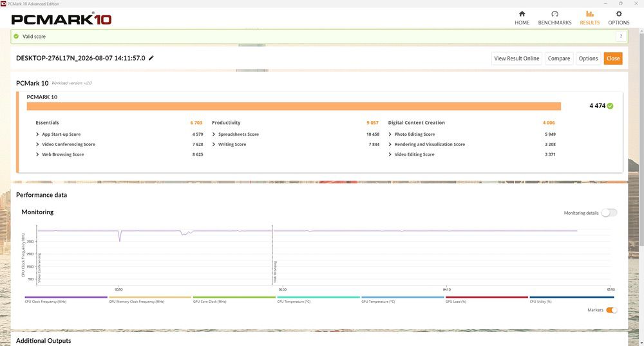644x346 pixels.
Task: Expand the Writing Score row
Action: (x=229, y=144)
